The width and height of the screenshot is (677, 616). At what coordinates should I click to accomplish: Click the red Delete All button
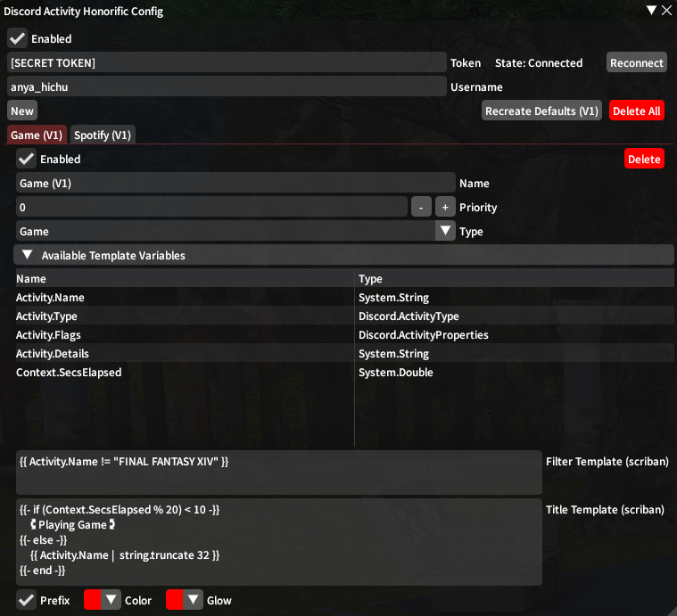[636, 111]
